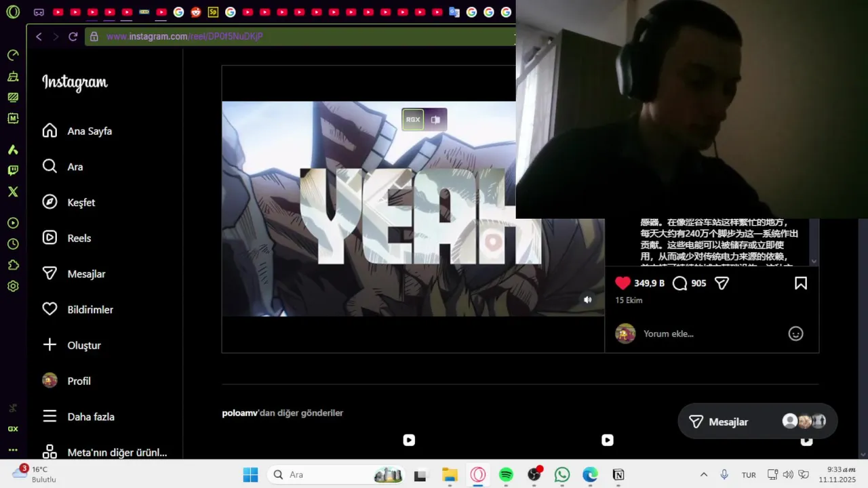Open Task View in taskbar
The width and height of the screenshot is (868, 488).
coord(420,474)
